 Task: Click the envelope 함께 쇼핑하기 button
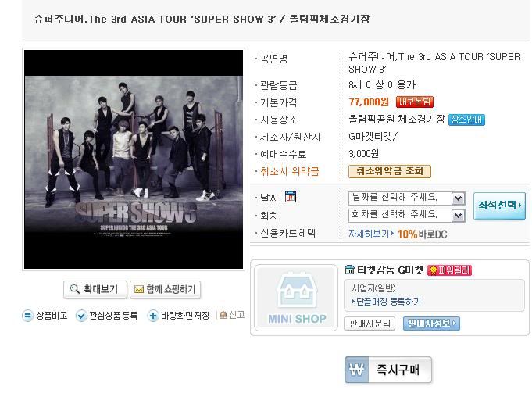click(166, 289)
